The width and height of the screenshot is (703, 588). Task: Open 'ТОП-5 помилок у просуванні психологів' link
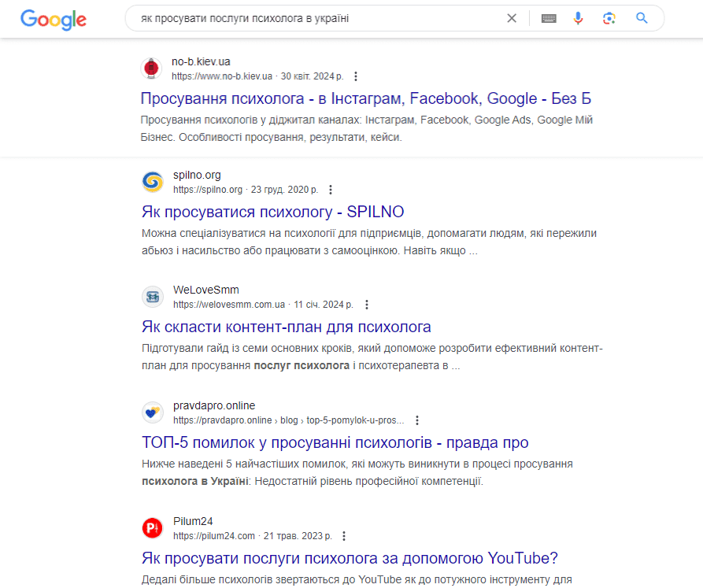pyautogui.click(x=335, y=443)
